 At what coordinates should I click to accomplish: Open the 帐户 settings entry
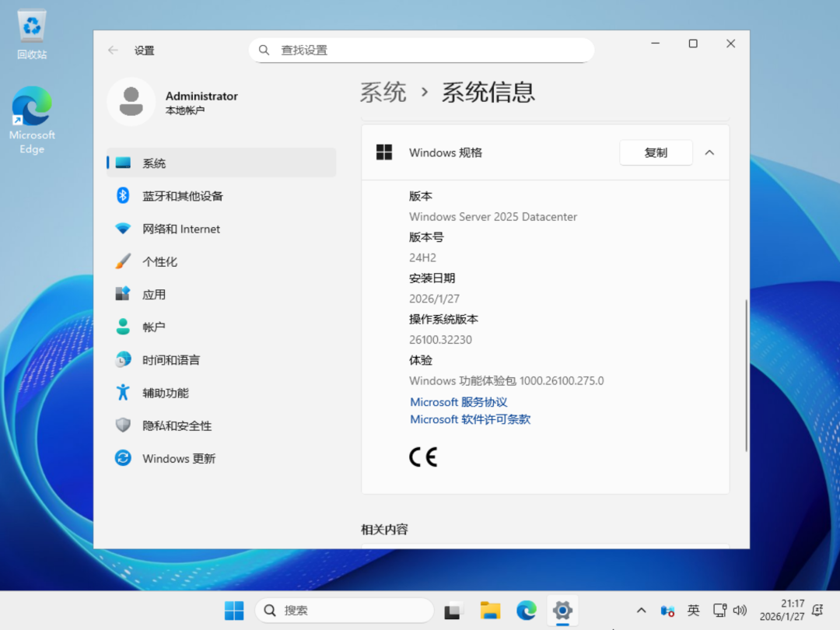[221, 327]
